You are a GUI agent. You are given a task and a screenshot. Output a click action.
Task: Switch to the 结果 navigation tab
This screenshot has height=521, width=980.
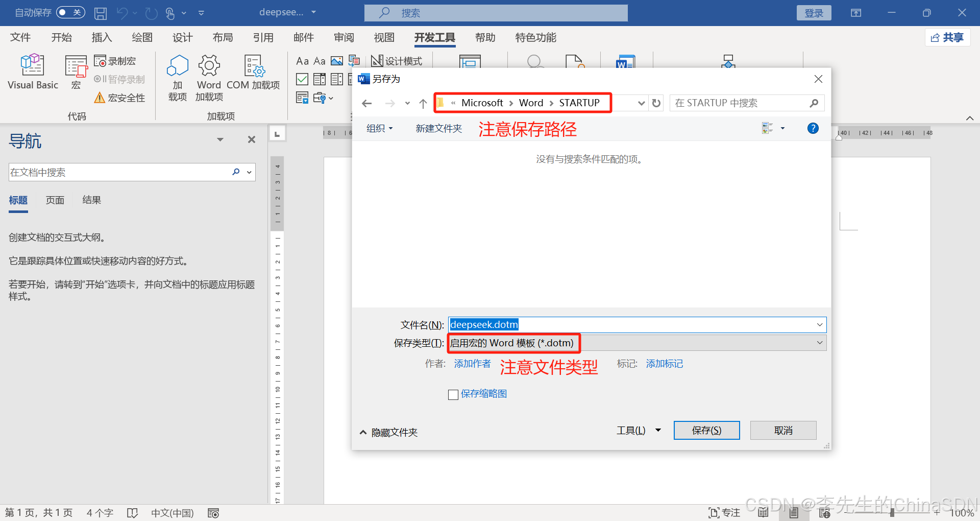(x=91, y=200)
